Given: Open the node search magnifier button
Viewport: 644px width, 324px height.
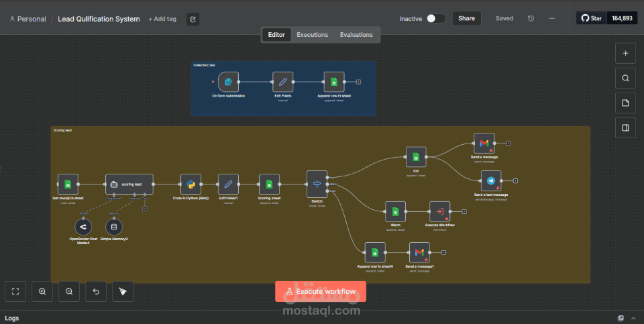Looking at the screenshot, I should tap(625, 78).
